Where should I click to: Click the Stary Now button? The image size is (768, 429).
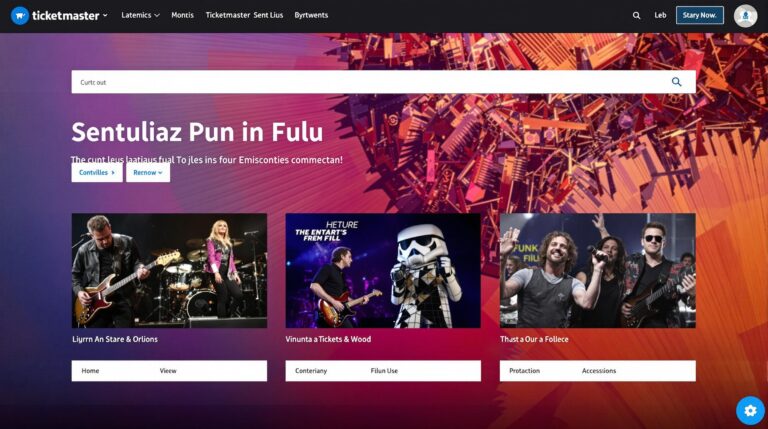point(699,15)
